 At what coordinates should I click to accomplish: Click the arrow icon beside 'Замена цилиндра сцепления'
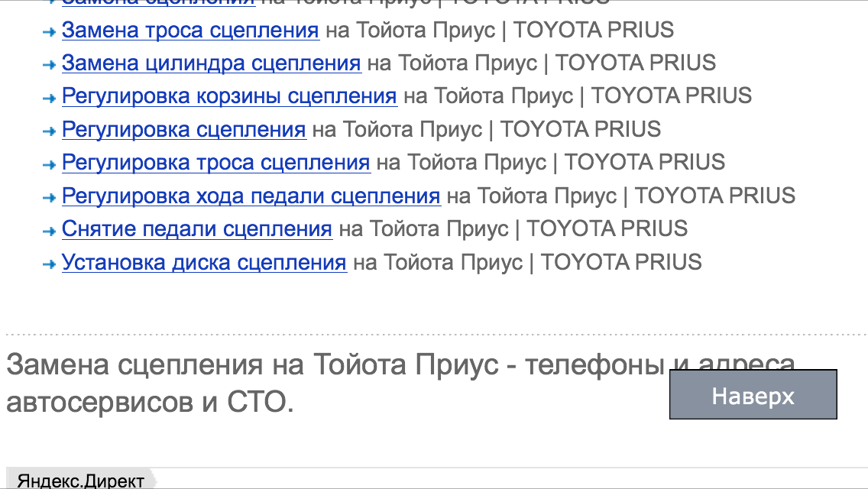[48, 64]
